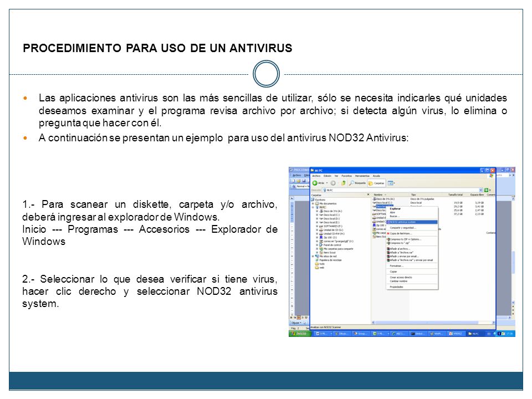
Task: Open the Views dropdown in explorer toolbar
Action: coord(391,183)
